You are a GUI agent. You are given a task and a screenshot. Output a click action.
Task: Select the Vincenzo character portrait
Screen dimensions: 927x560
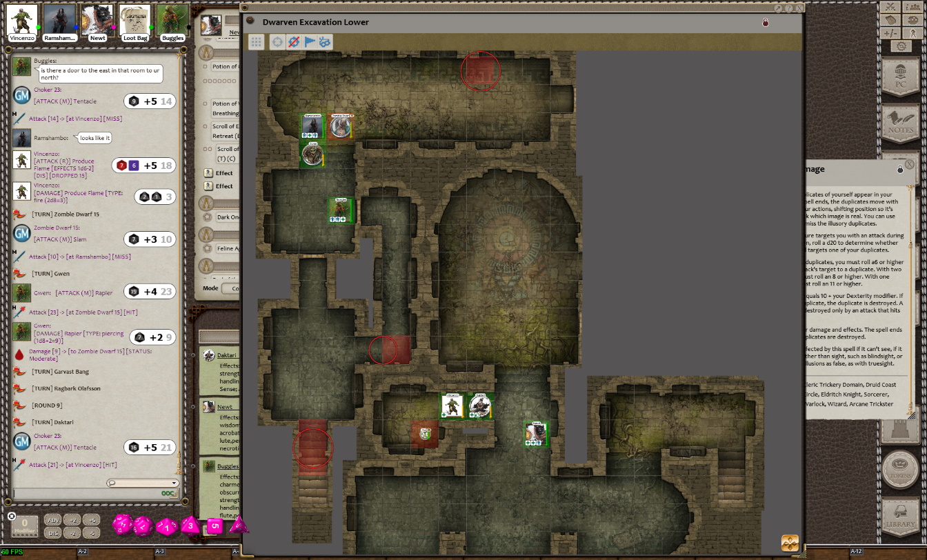click(22, 20)
